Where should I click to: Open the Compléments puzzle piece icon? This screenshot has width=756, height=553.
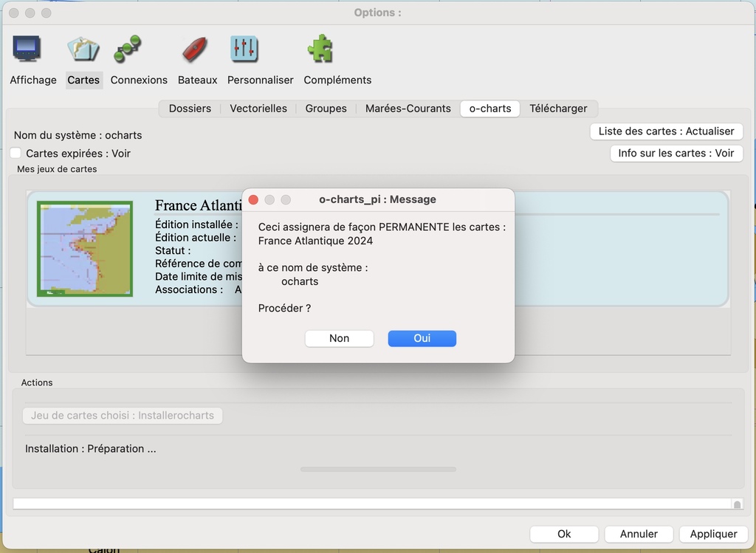click(x=320, y=49)
